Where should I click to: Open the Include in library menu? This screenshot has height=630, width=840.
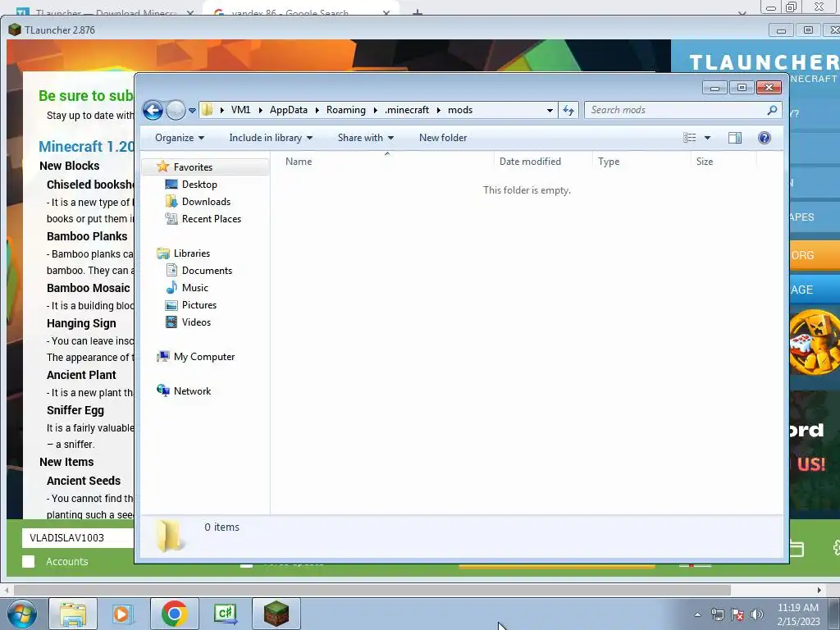click(271, 138)
